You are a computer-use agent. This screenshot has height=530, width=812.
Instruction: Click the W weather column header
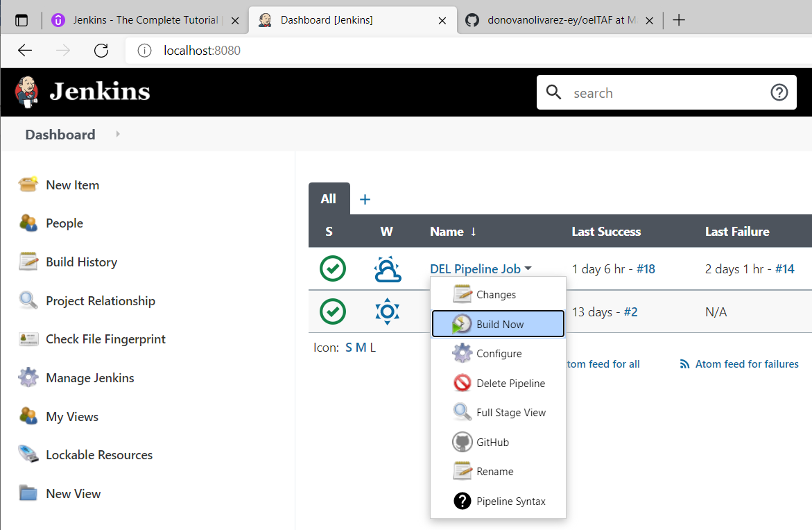coord(386,232)
